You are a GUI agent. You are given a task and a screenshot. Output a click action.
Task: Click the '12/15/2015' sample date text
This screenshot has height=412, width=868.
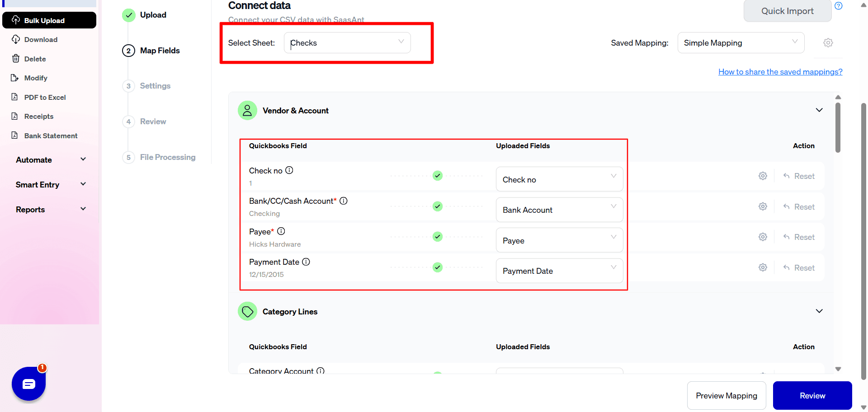pos(266,275)
